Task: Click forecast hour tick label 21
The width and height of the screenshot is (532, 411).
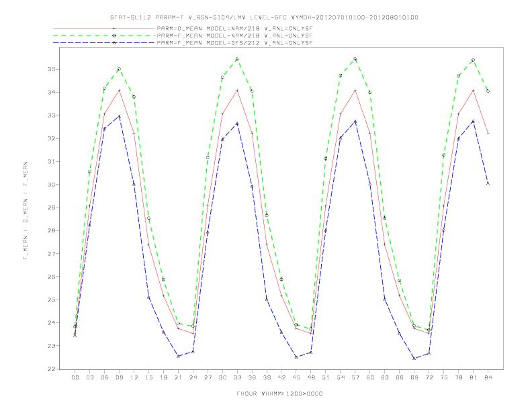Action: (x=179, y=377)
